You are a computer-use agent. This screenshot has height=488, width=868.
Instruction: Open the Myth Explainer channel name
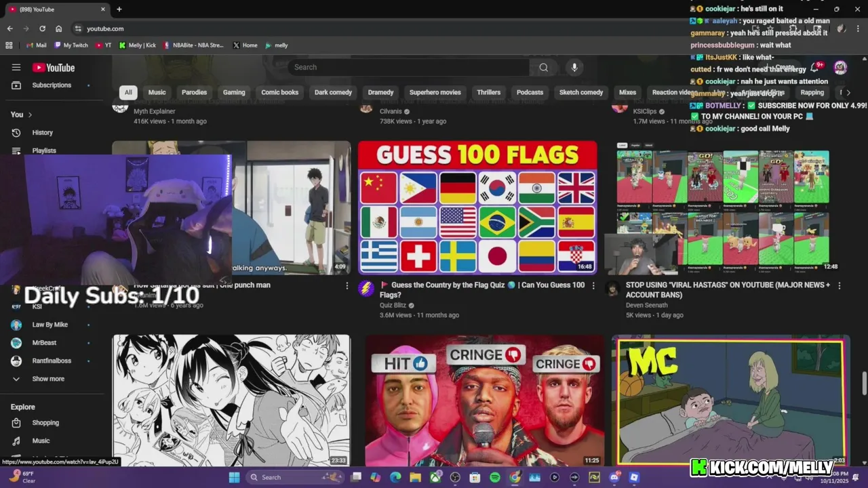point(155,111)
